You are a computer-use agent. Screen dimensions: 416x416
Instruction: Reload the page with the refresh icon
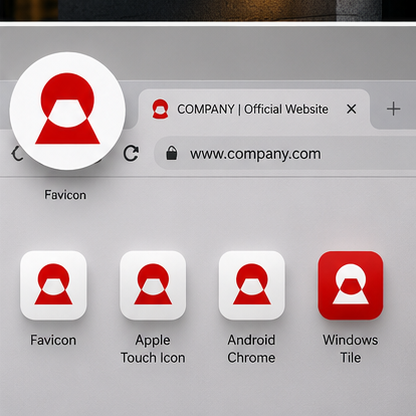(131, 153)
